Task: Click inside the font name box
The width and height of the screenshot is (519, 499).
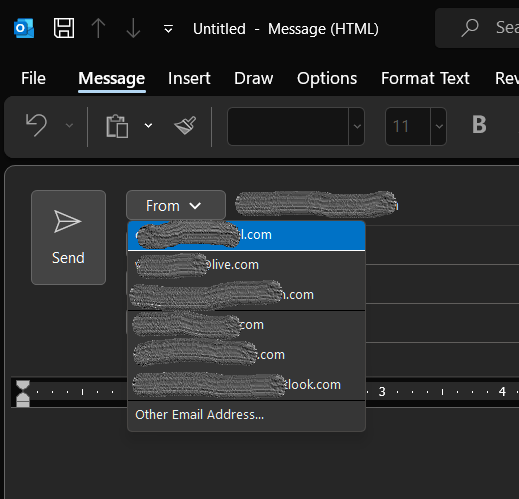Action: tap(288, 126)
